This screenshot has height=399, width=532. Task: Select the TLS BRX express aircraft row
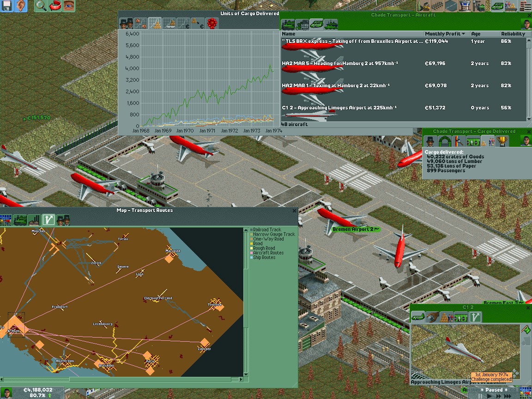404,48
